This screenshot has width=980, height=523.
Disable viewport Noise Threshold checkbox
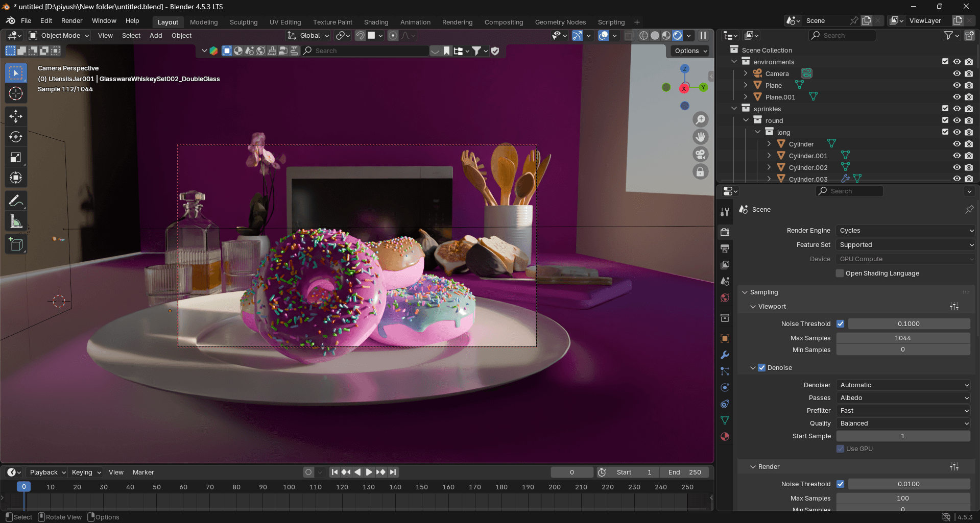point(840,323)
